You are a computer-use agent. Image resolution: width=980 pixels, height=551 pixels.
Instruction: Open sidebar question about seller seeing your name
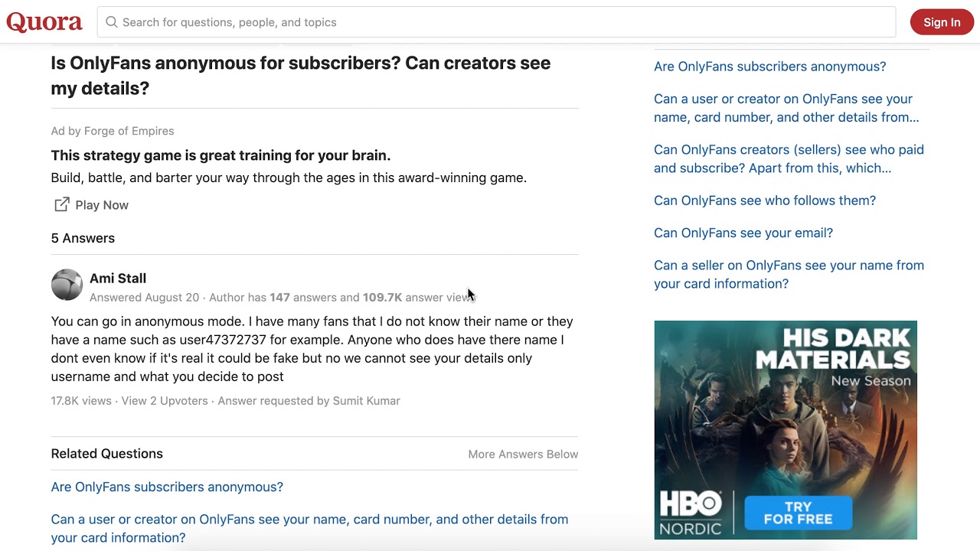point(789,275)
